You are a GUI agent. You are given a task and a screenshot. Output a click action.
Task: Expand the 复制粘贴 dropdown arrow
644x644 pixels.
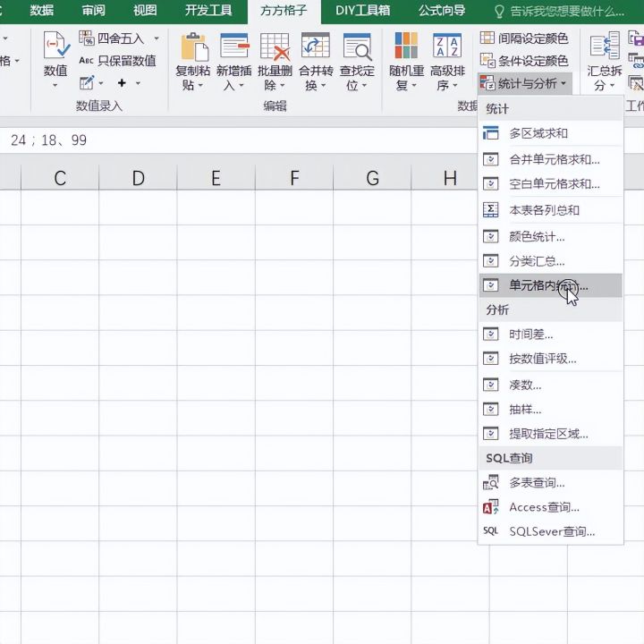(x=200, y=86)
